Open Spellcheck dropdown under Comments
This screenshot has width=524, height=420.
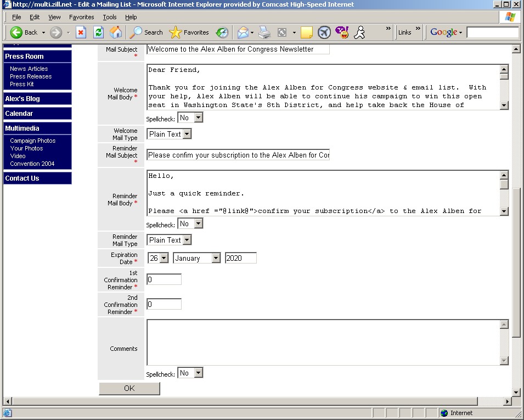(198, 373)
